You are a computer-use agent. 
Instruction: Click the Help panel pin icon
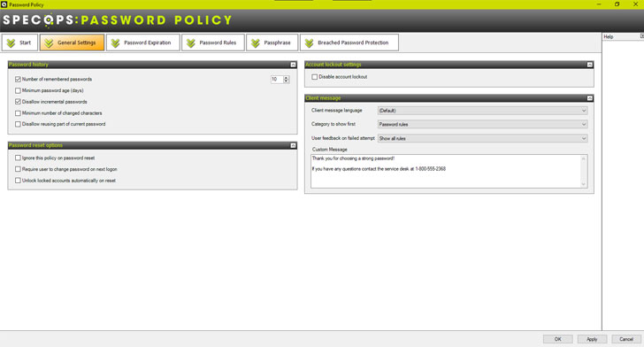[x=642, y=36]
